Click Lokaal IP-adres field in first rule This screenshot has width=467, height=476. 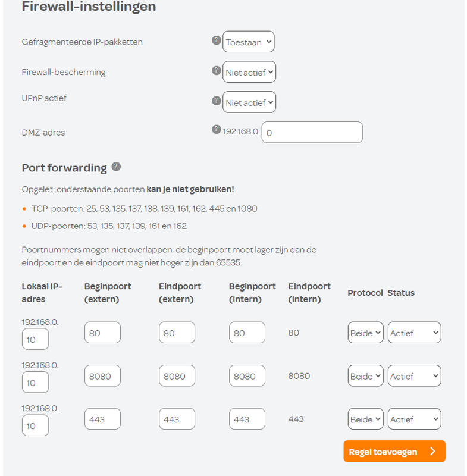[x=35, y=340]
